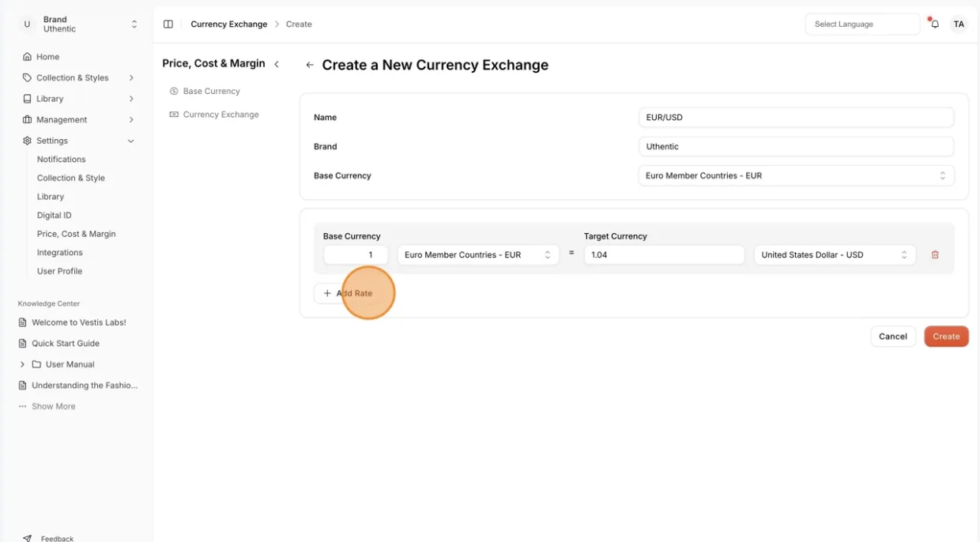Screen dimensions: 980x542
Task: Open the Home page link
Action: coord(47,57)
